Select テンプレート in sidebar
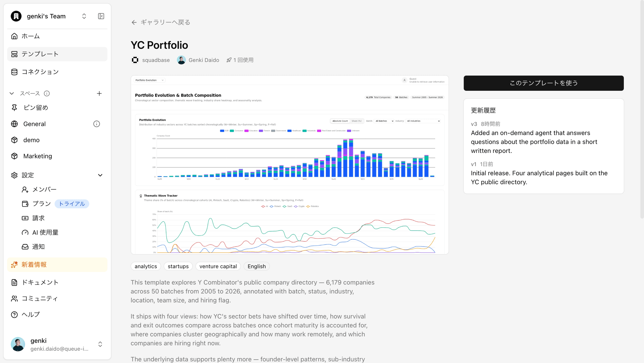 coord(57,54)
